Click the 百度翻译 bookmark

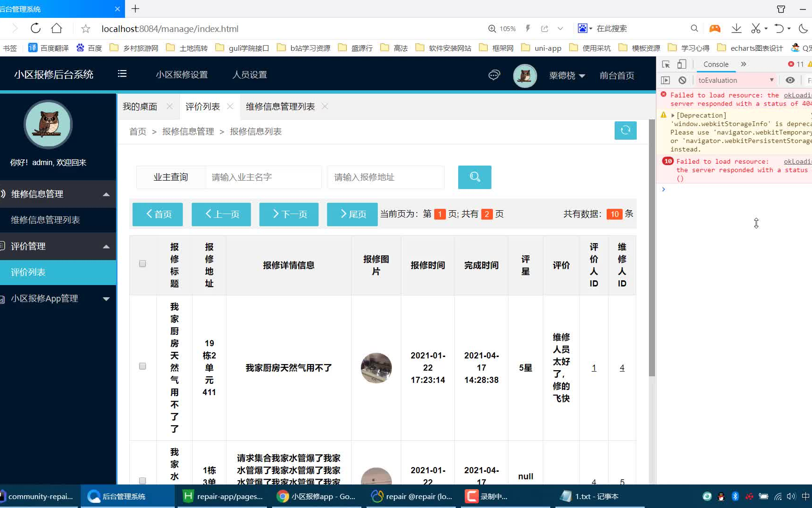click(48, 48)
